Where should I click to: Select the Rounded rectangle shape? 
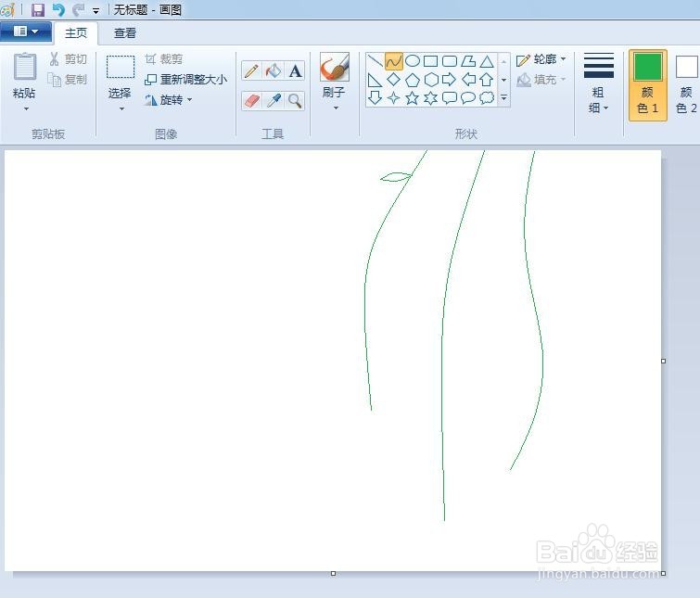450,60
